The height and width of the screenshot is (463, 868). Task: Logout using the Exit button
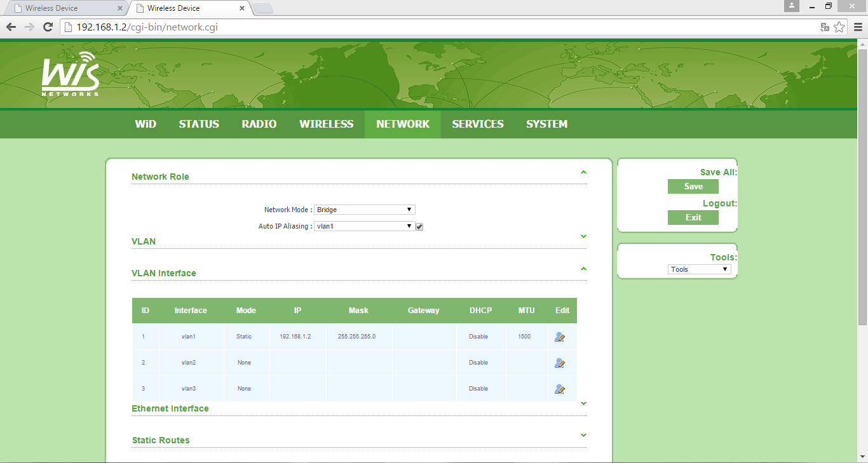point(693,217)
